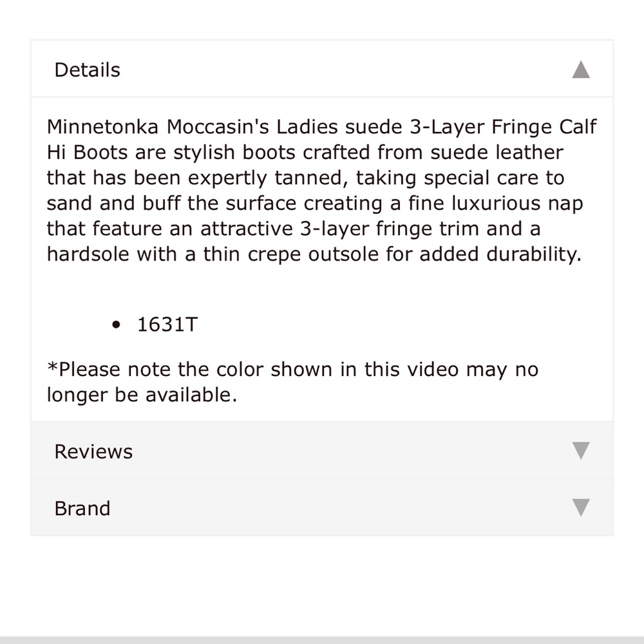
Task: Click the Details accordion header label
Action: (x=87, y=70)
